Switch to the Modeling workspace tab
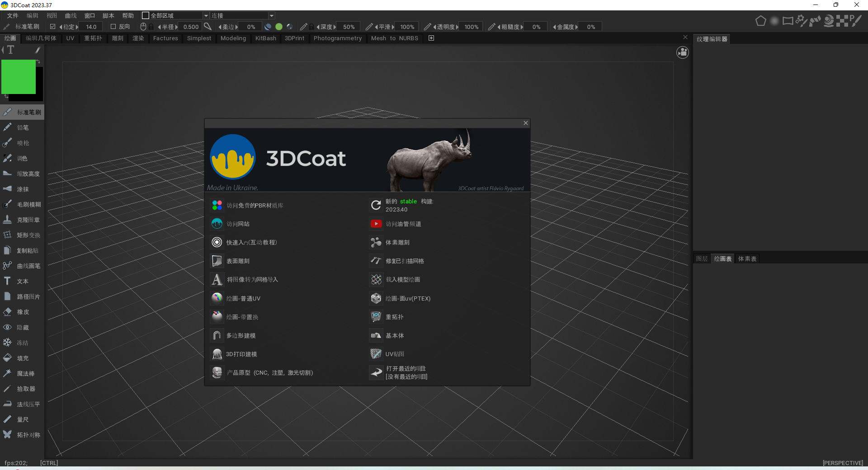Screen dimensions: 868x470 (x=233, y=38)
